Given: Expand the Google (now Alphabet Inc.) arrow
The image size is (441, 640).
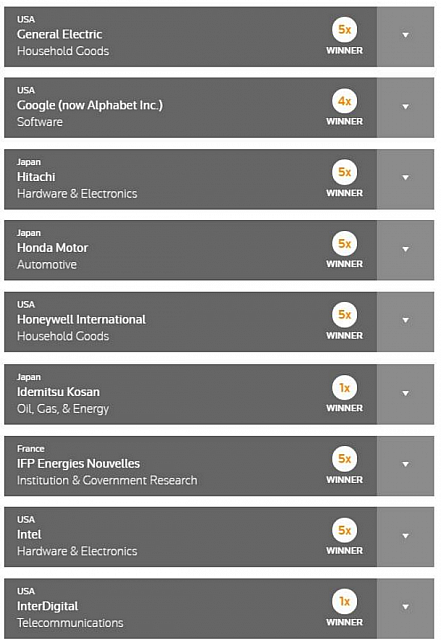Looking at the screenshot, I should tap(405, 107).
